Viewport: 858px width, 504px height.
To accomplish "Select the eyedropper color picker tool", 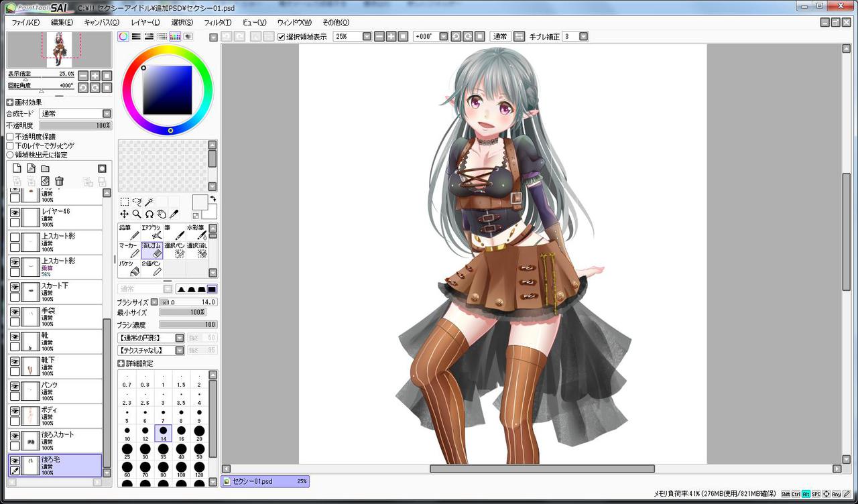I will [174, 214].
